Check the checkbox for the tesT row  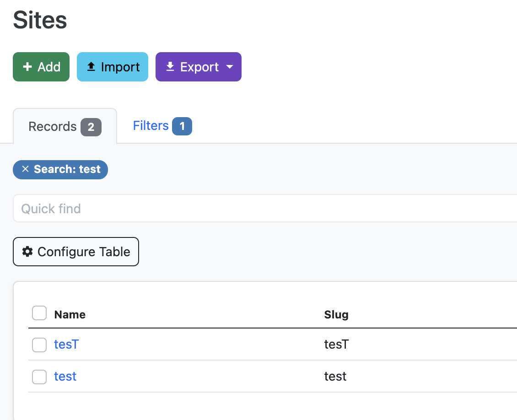39,345
